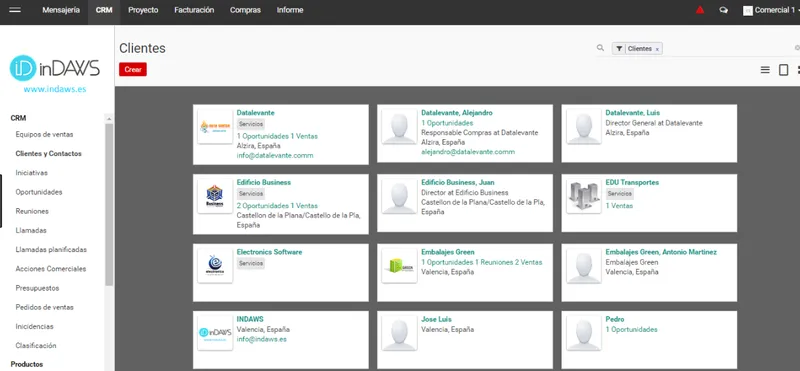
Task: Create a new client with Crear
Action: coord(133,69)
